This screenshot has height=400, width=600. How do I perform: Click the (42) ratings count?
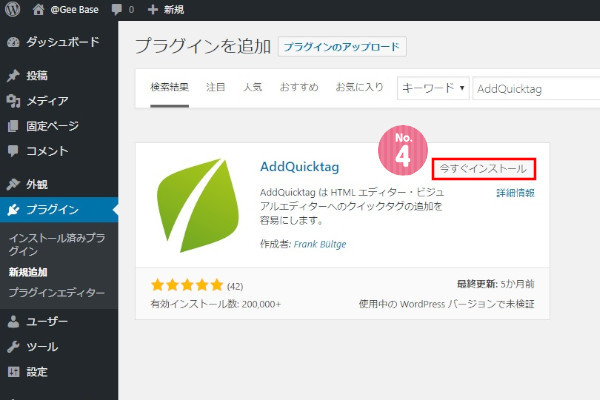tap(235, 286)
